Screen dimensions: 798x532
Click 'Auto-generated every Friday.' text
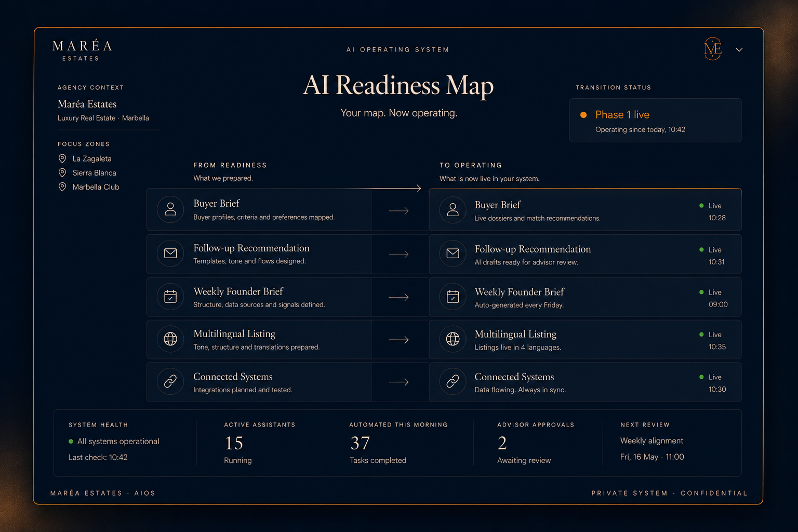pos(519,305)
